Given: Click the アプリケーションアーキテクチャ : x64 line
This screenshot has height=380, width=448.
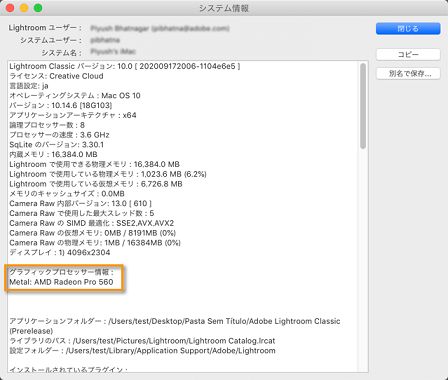Looking at the screenshot, I should point(73,115).
